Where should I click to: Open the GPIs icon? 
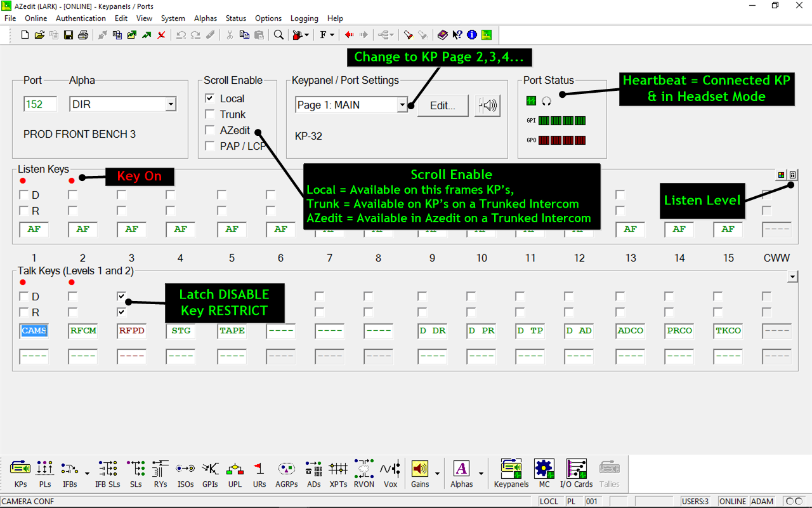pos(210,474)
